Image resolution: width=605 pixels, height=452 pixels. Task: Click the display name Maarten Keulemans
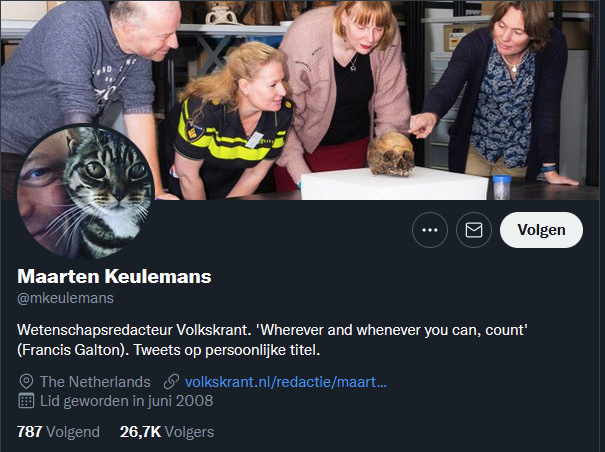point(114,276)
